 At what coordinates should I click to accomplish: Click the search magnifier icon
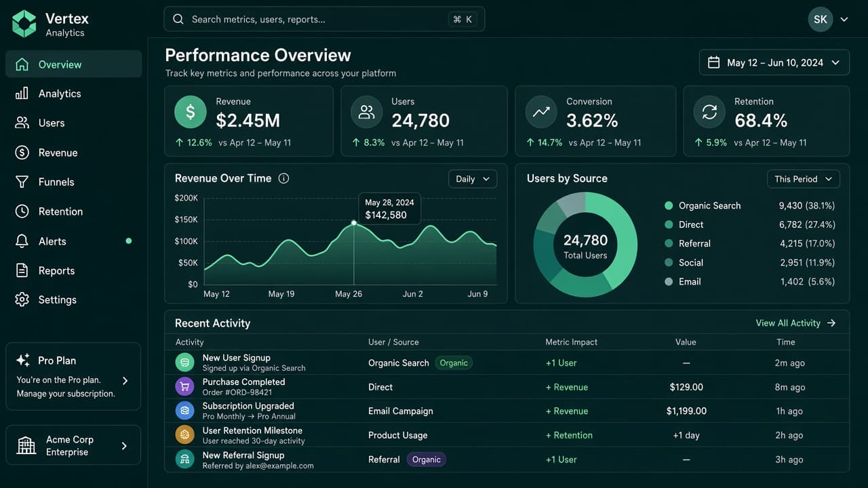[178, 19]
